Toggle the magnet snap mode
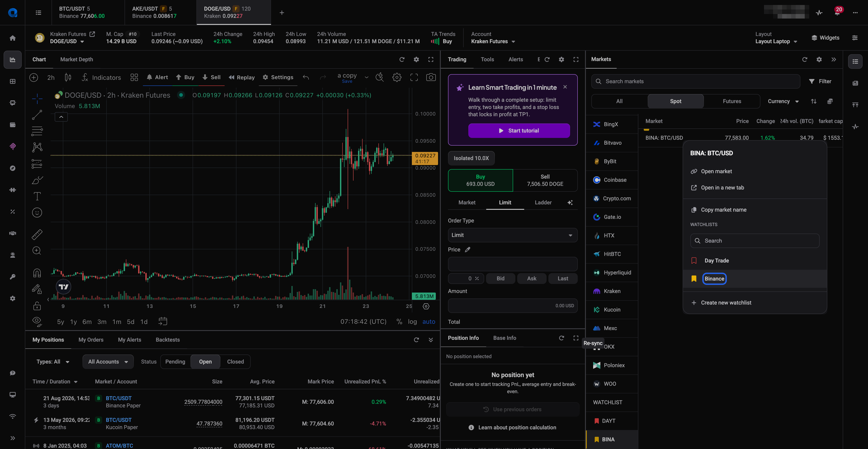This screenshot has width=868, height=449. (x=37, y=273)
